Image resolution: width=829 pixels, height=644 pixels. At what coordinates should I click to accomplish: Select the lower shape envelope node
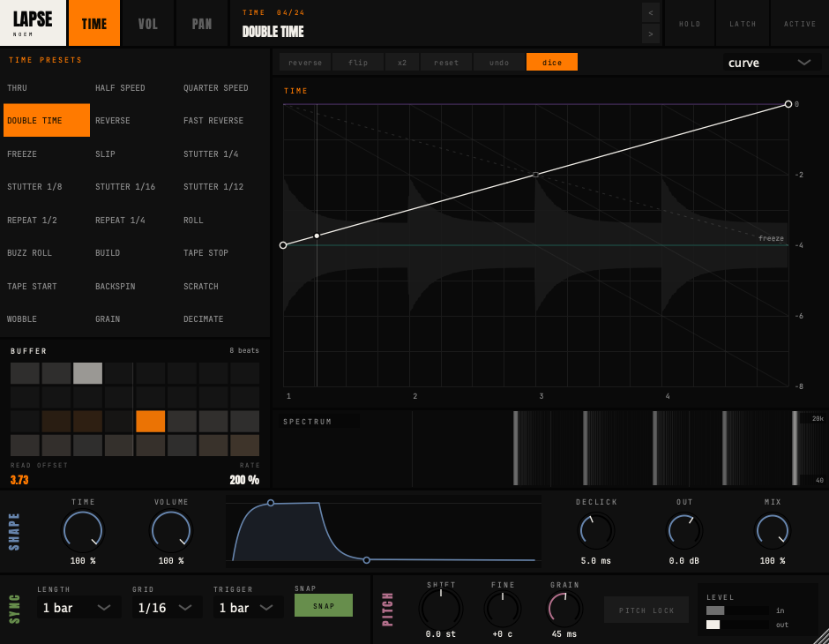pos(366,560)
